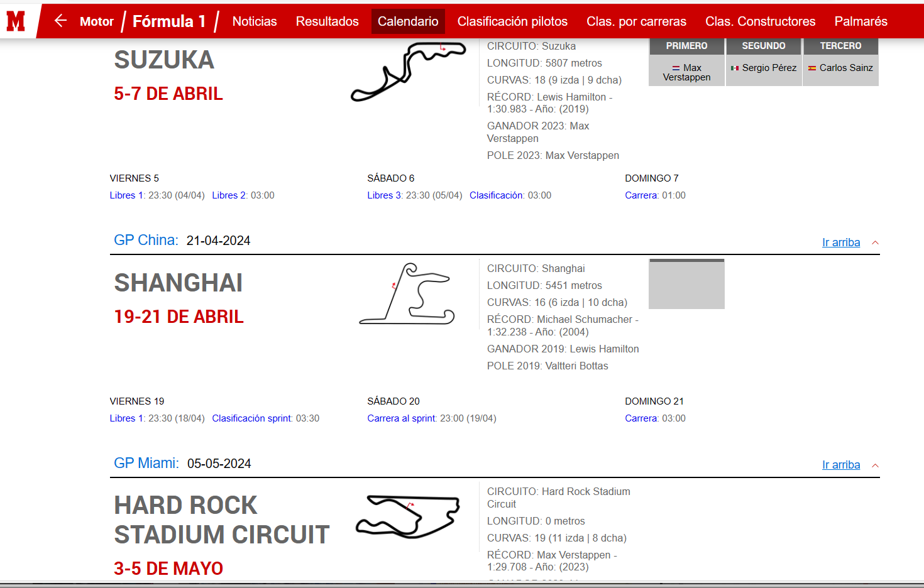This screenshot has height=588, width=924.
Task: Open Suzuka Libres 2 session link
Action: pos(230,195)
